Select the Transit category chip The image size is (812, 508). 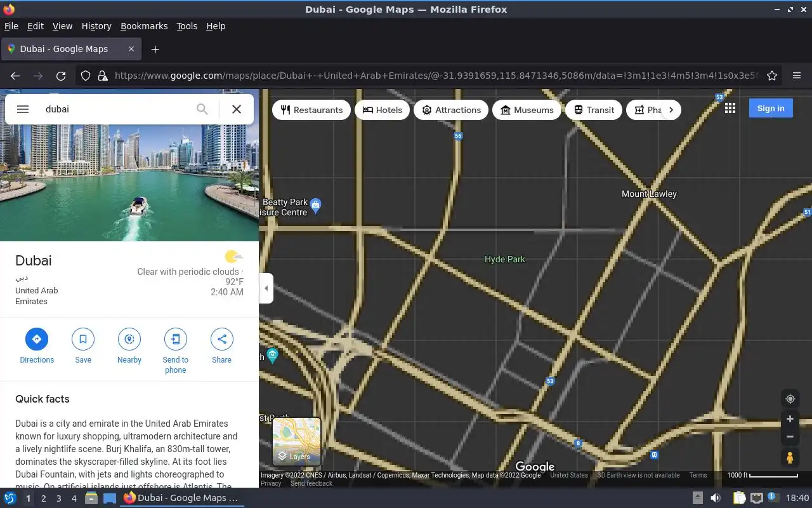click(593, 110)
